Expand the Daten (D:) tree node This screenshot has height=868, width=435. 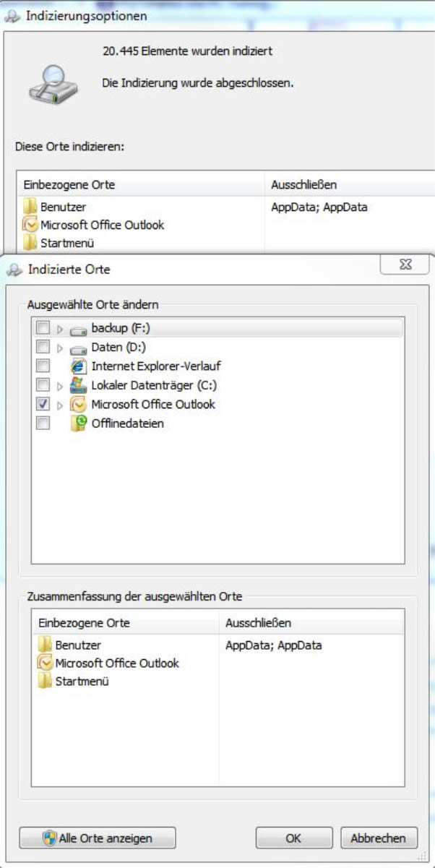[60, 348]
